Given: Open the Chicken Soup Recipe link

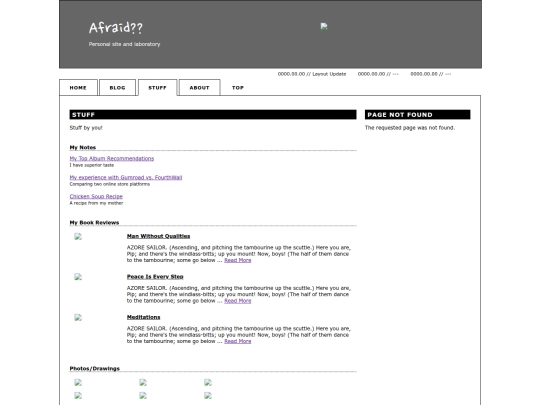Looking at the screenshot, I should click(96, 196).
